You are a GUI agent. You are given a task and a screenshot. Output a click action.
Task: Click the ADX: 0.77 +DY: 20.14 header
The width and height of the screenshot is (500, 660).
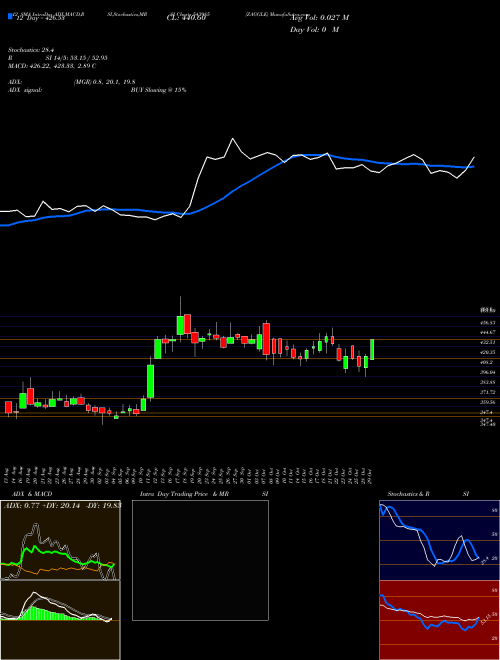[62, 505]
